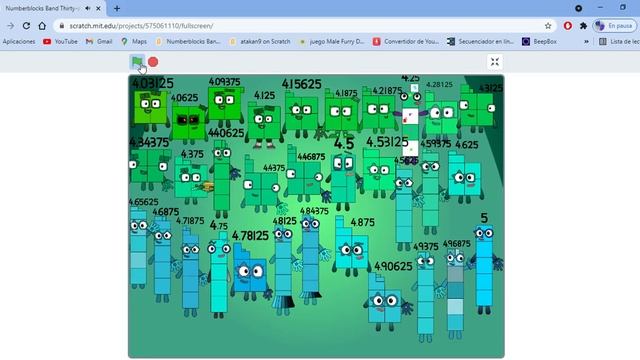
Task: Click the character labeled 4.9375
Action: [426, 297]
